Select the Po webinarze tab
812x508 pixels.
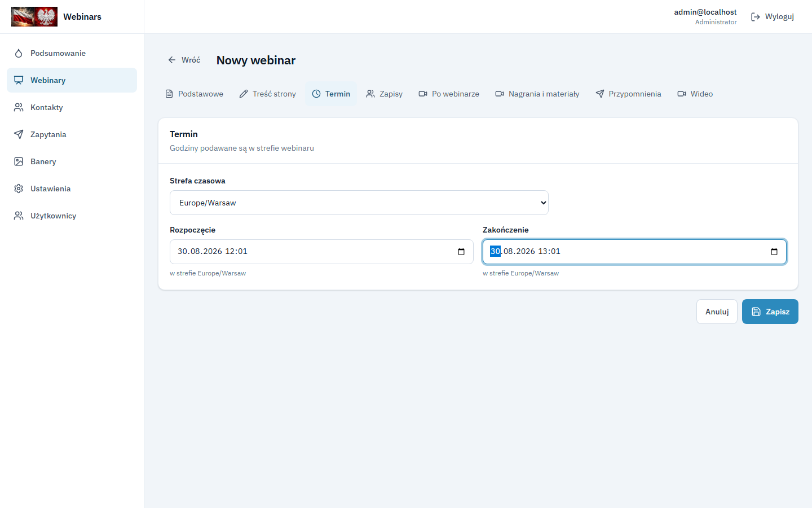pos(449,94)
